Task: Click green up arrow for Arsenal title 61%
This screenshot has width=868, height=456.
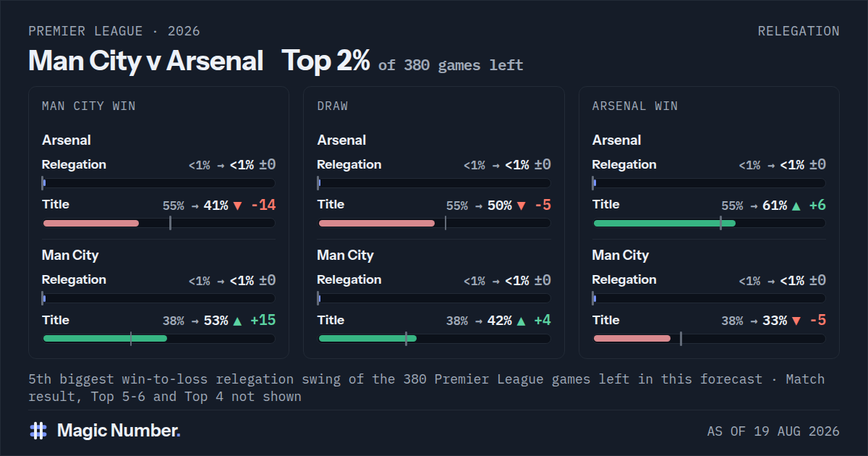Action: [x=796, y=206]
